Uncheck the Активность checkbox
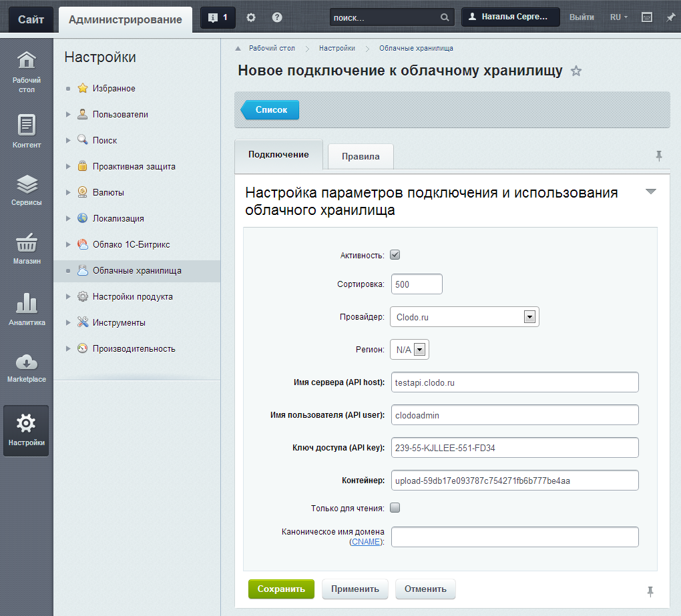 click(x=395, y=255)
